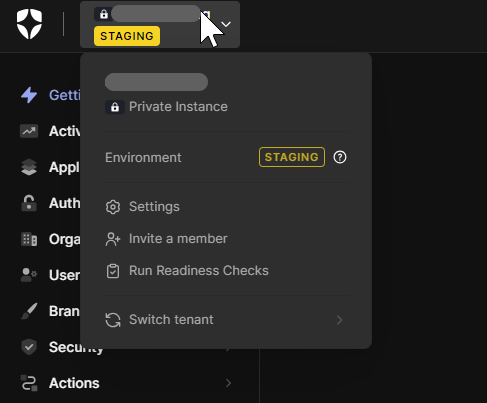Image resolution: width=487 pixels, height=403 pixels.
Task: Select the Activity chart icon in sidebar
Action: tap(29, 131)
